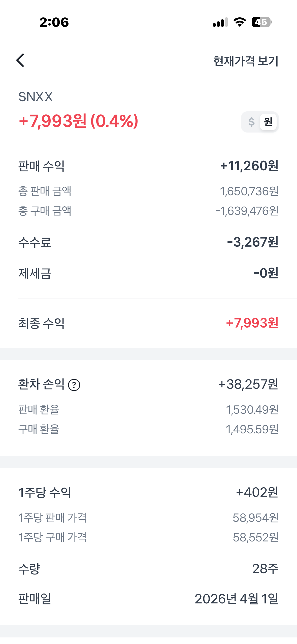Screen dimensions: 297x644
Task: Tap the 수량 28주 quantity row
Action: point(148,569)
